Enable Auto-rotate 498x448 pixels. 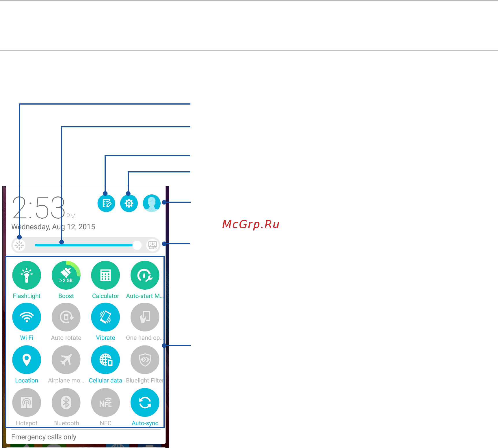tap(66, 317)
